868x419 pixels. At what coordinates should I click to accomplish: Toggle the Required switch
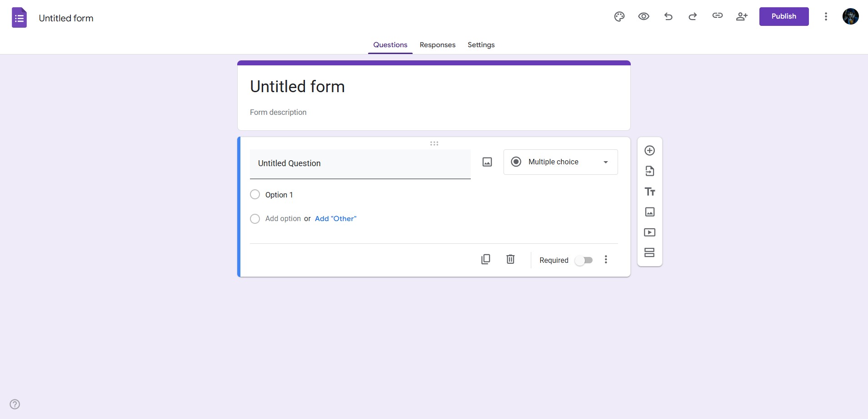tap(584, 260)
